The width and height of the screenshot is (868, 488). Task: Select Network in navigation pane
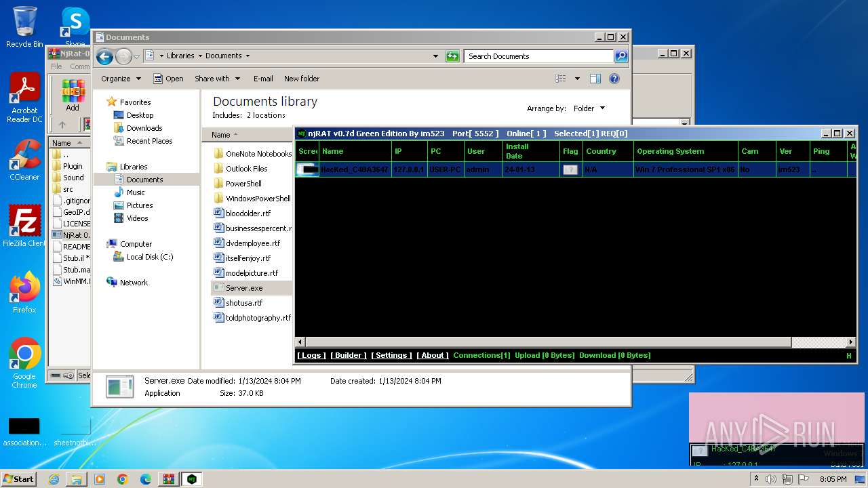pyautogui.click(x=134, y=283)
